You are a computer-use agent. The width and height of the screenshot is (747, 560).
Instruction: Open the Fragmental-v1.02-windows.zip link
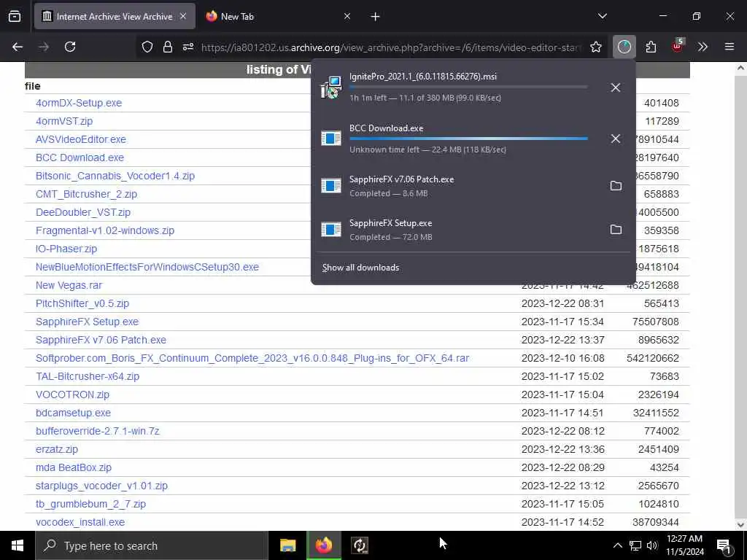click(x=105, y=230)
